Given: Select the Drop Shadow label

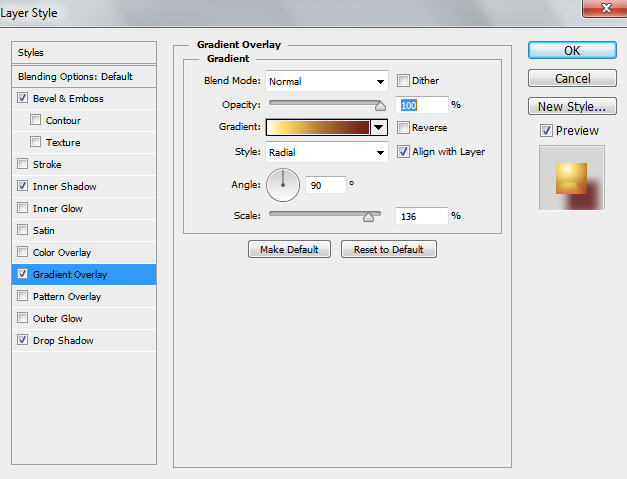Looking at the screenshot, I should click(x=63, y=340).
